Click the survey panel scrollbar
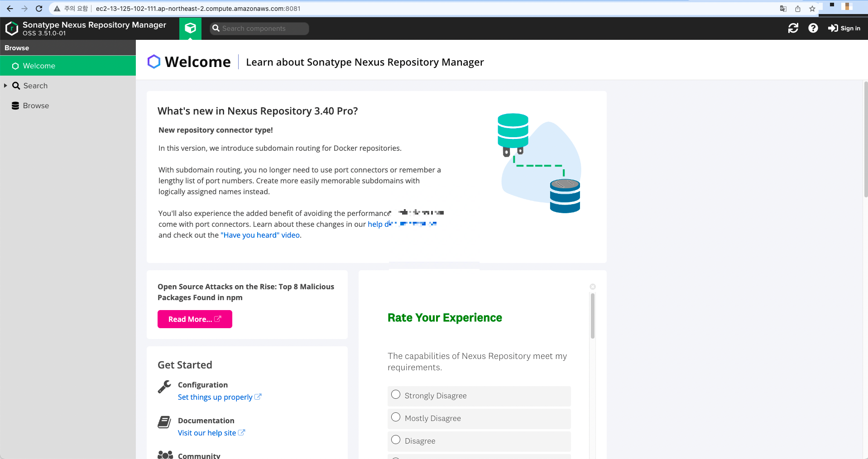Screen dimensions: 868x459 593,316
